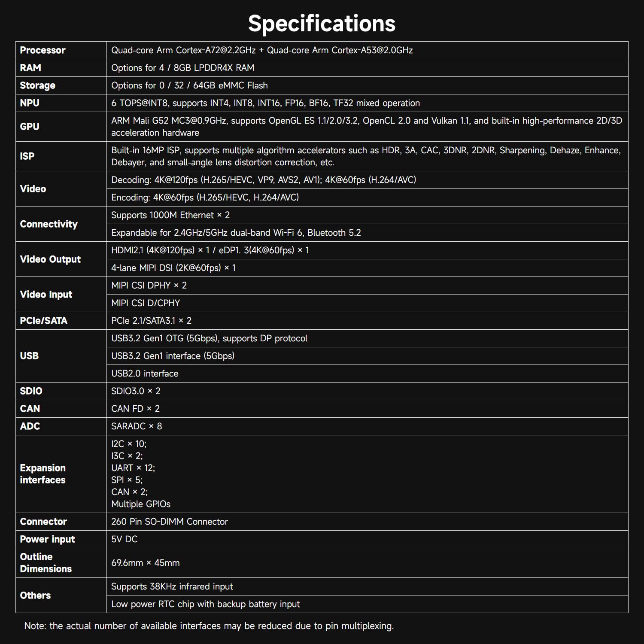Screen dimensions: 644x644
Task: Click the Video Encoding line
Action: (x=205, y=197)
